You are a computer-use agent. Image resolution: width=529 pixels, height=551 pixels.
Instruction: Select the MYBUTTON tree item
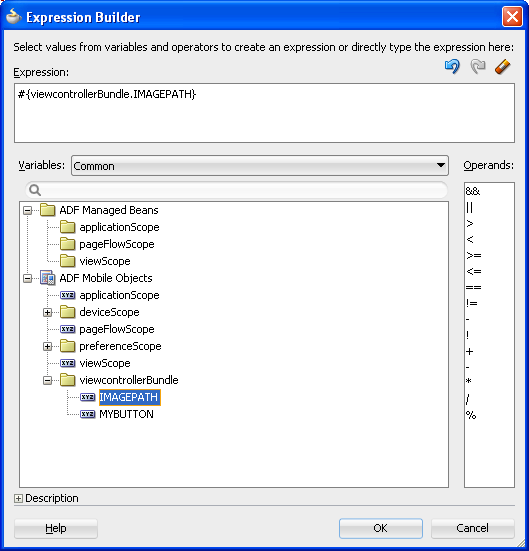click(127, 414)
